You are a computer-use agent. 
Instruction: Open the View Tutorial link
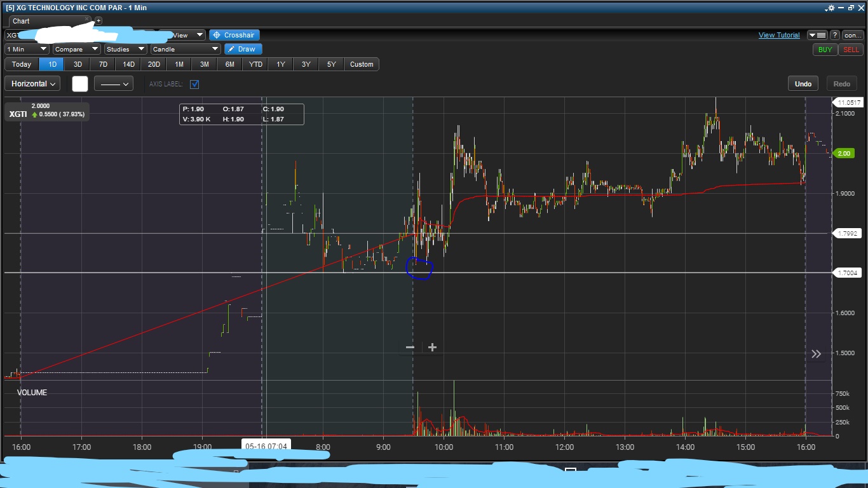click(779, 35)
